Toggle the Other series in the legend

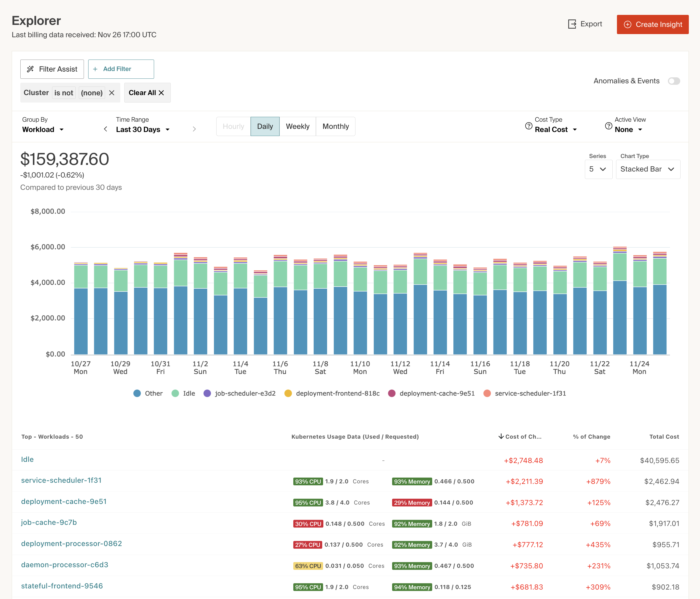[148, 393]
